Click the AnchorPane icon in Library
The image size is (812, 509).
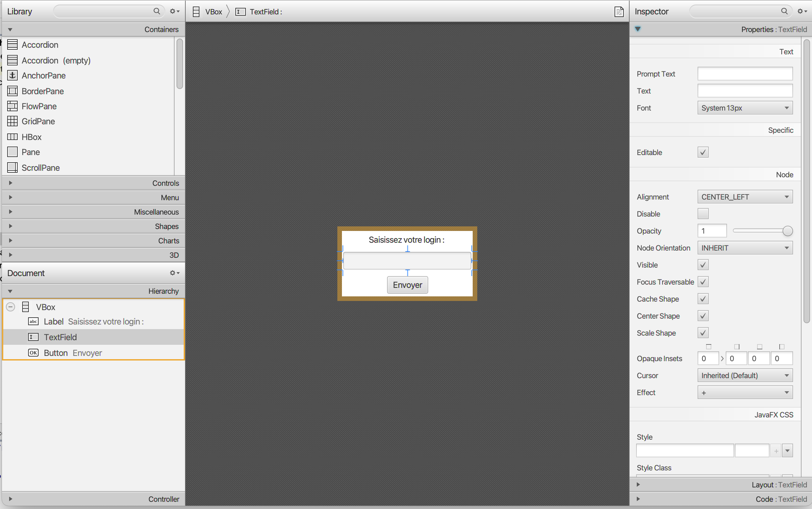(12, 76)
